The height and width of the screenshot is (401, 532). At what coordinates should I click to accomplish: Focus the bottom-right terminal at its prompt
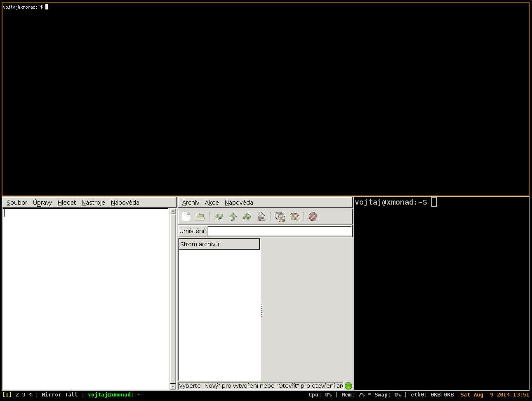(x=395, y=202)
